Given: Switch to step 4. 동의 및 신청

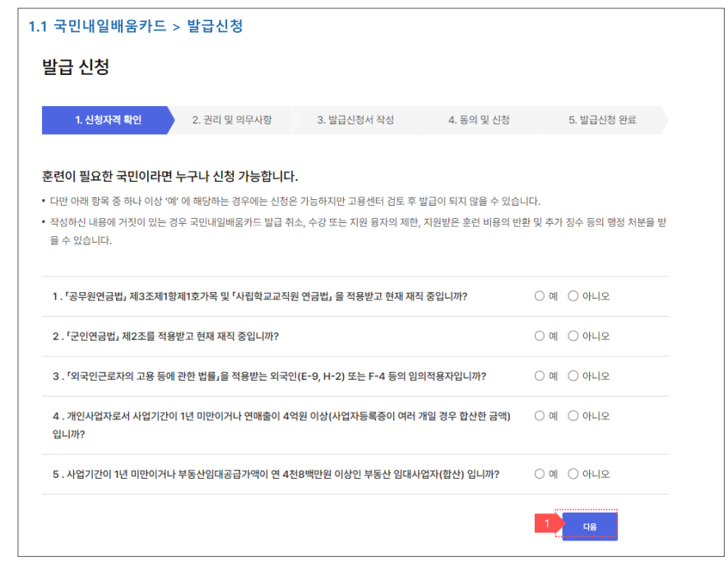Looking at the screenshot, I should point(479,120).
